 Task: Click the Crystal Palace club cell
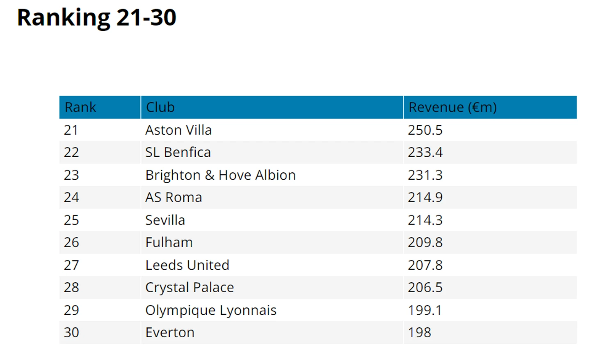(x=272, y=287)
